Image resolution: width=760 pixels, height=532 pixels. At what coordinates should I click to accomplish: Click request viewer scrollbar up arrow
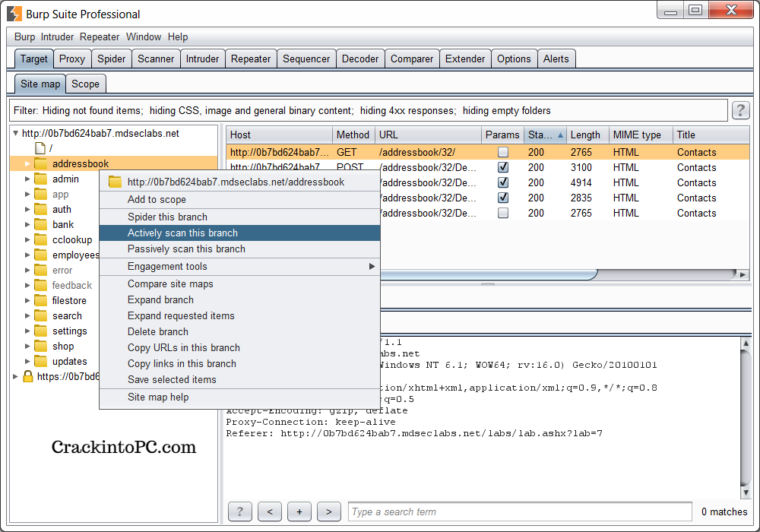click(x=746, y=343)
